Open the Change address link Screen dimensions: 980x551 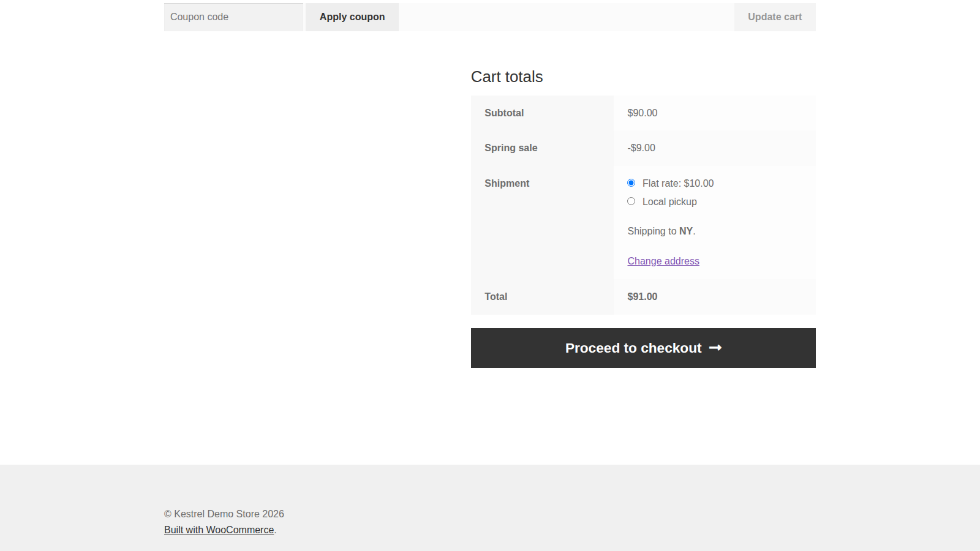click(663, 261)
